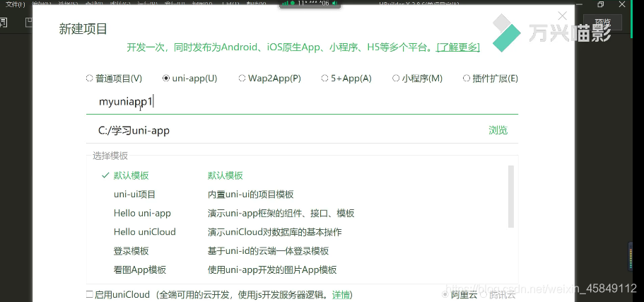Choose the Wap2App(P) radio option
Image resolution: width=644 pixels, height=302 pixels.
point(242,78)
